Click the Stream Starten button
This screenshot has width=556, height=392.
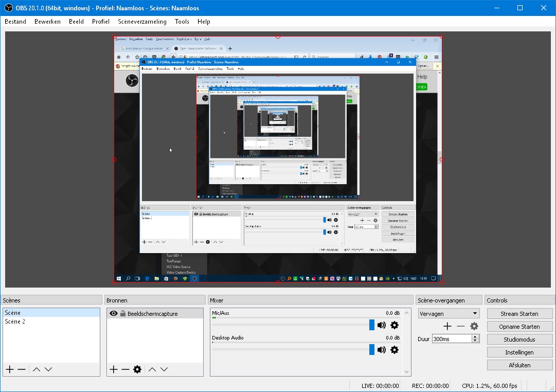pyautogui.click(x=519, y=313)
